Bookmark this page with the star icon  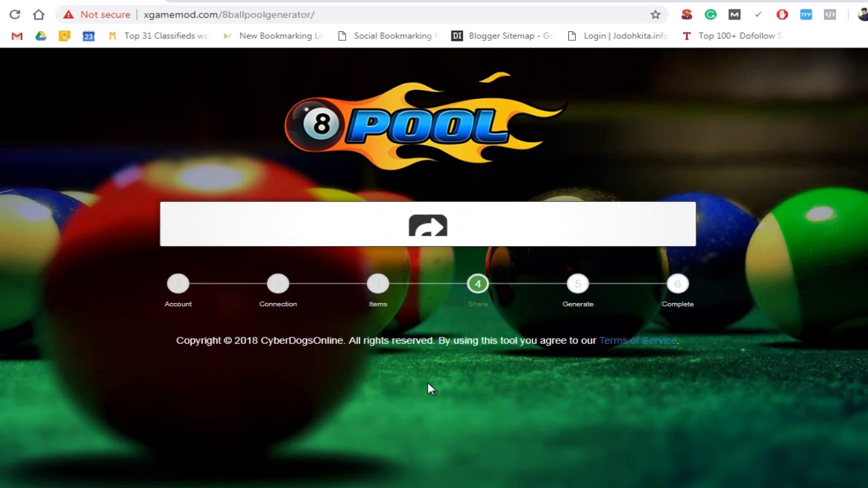pos(655,14)
